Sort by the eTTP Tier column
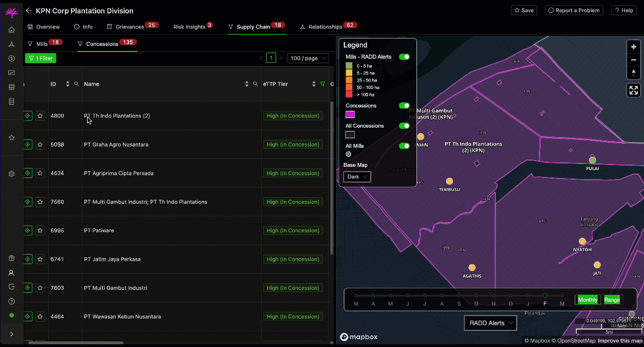This screenshot has height=347, width=644. pos(314,84)
